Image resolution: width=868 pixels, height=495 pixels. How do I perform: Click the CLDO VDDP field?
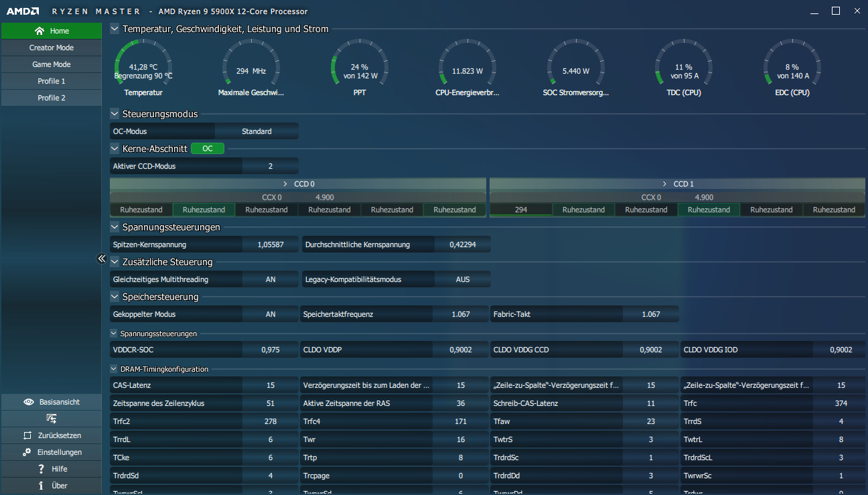coord(394,350)
